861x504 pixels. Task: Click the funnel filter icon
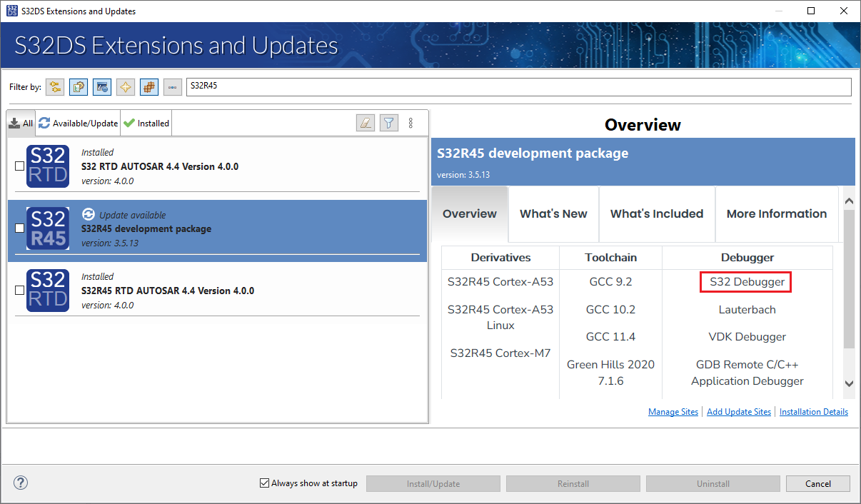click(388, 122)
